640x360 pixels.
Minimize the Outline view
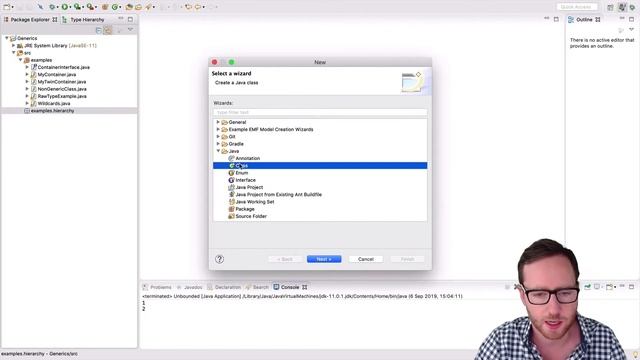point(622,18)
